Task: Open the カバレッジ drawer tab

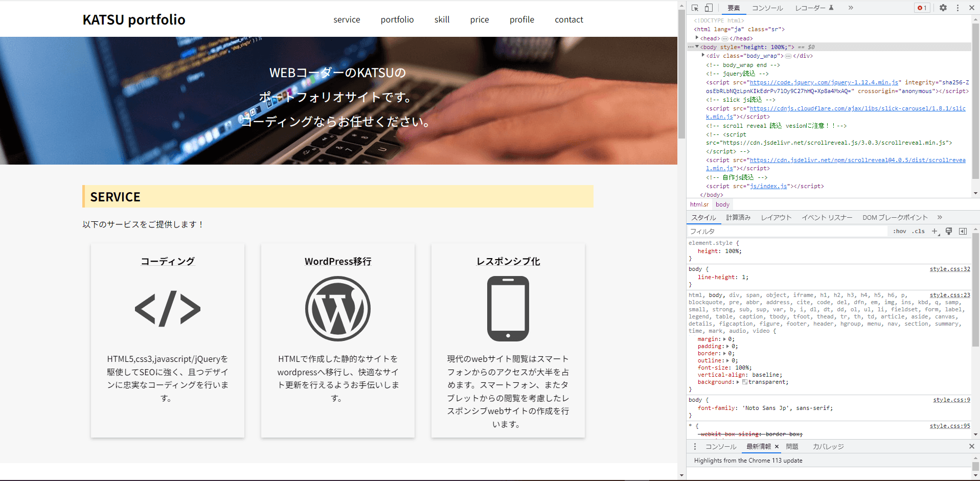Action: pyautogui.click(x=828, y=446)
